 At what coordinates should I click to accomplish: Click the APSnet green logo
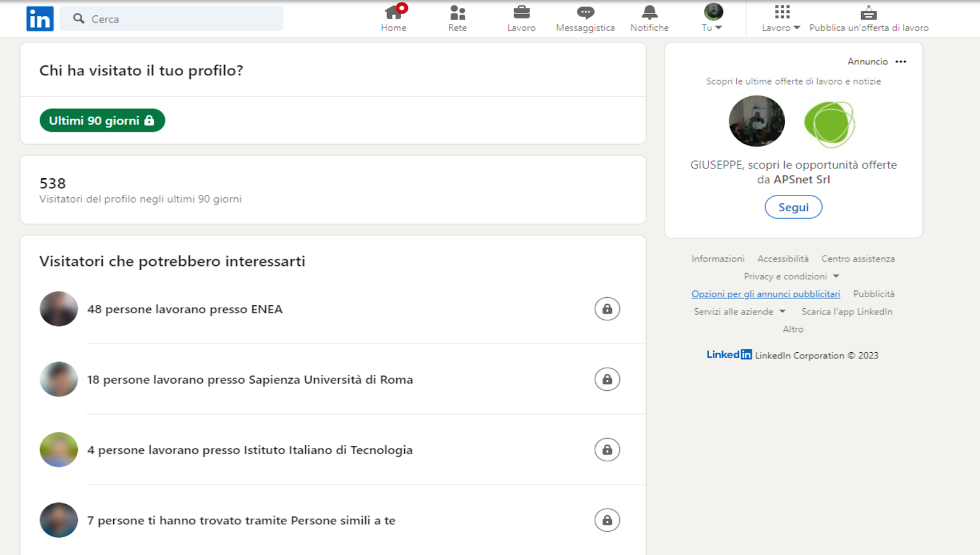point(829,123)
